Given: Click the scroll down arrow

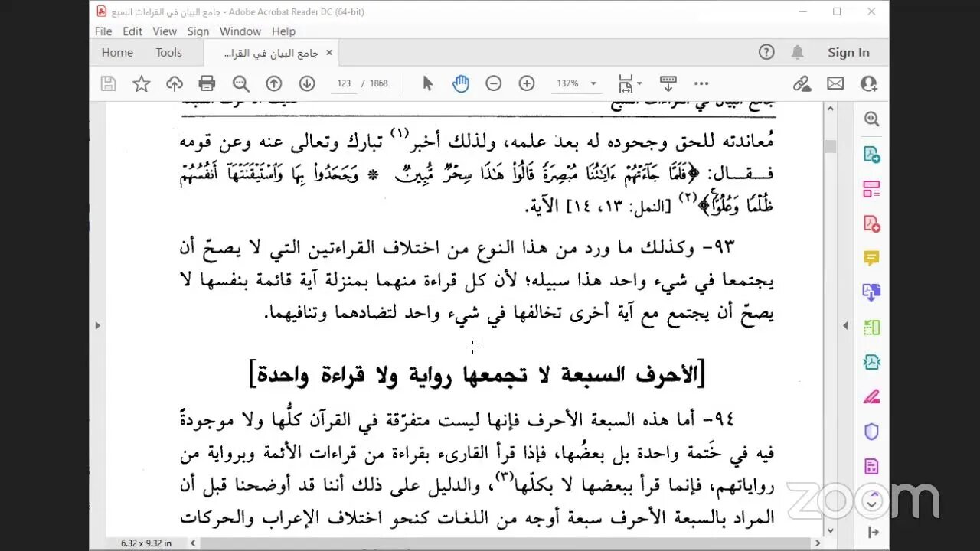Looking at the screenshot, I should point(830,529).
